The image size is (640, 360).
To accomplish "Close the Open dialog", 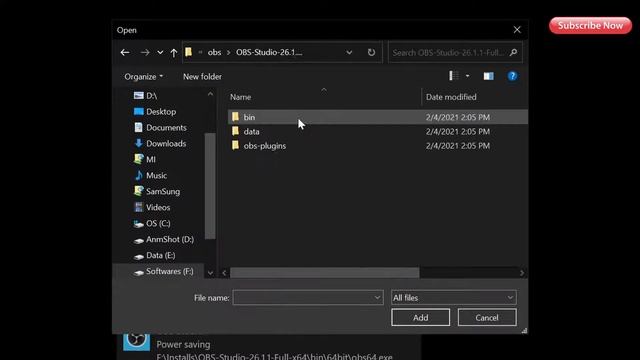I will pyautogui.click(x=517, y=30).
